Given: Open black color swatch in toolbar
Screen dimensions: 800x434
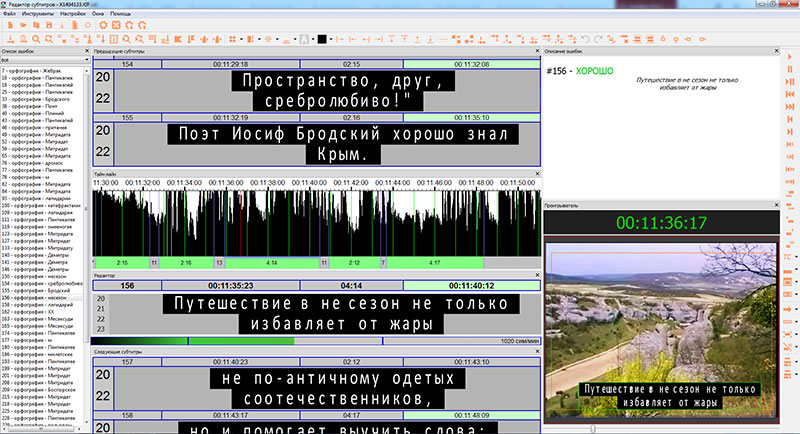Looking at the screenshot, I should pos(322,39).
